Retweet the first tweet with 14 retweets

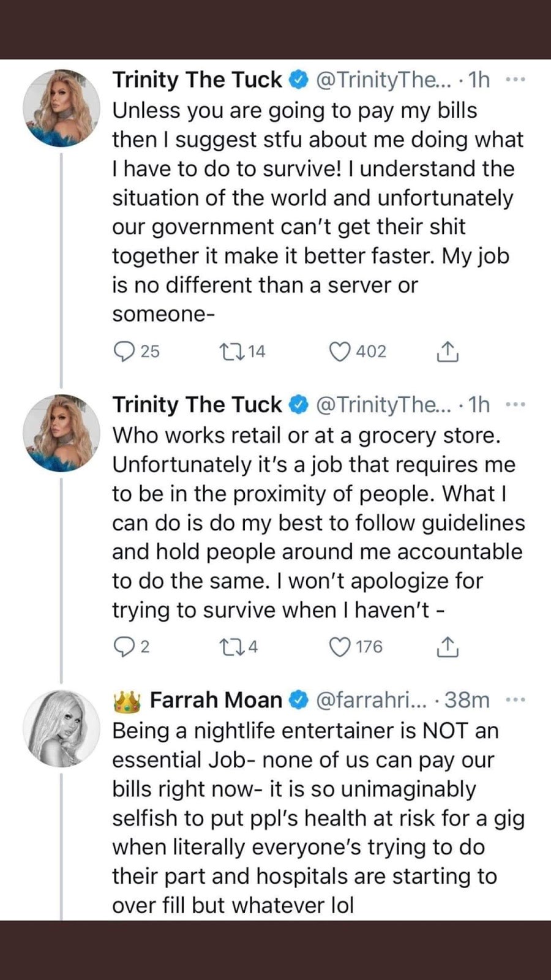(x=232, y=352)
